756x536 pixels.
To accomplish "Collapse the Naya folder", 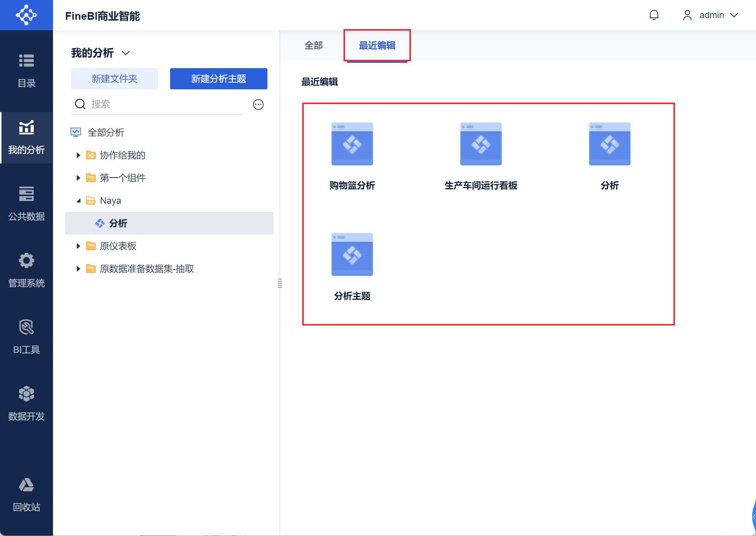I will (78, 201).
